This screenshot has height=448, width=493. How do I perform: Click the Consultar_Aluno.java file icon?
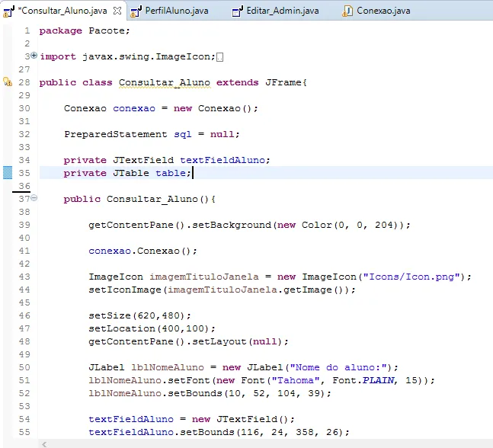point(9,11)
